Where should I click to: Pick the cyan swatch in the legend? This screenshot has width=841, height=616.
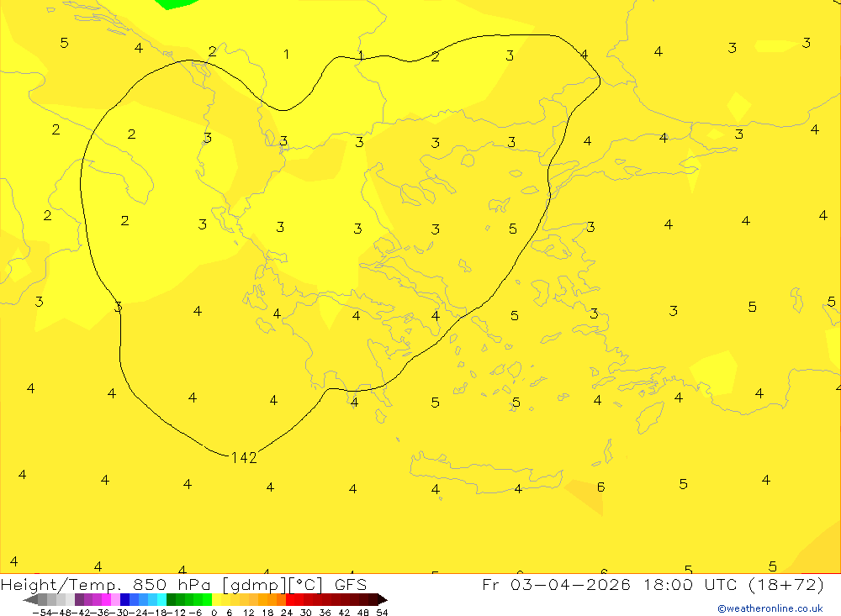tap(161, 600)
